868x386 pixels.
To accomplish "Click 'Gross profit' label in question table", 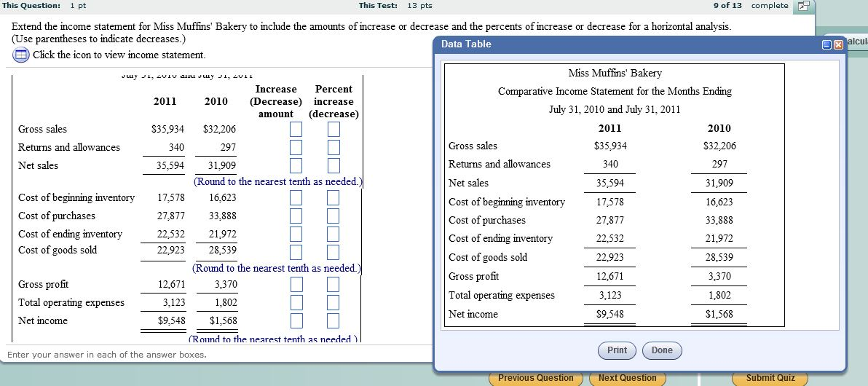I will tap(43, 285).
